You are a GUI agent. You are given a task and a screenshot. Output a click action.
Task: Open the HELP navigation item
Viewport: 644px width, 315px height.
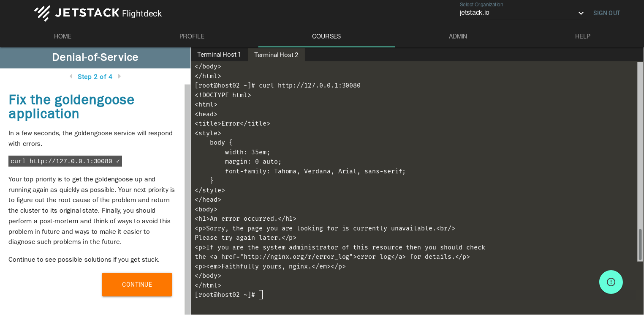582,36
